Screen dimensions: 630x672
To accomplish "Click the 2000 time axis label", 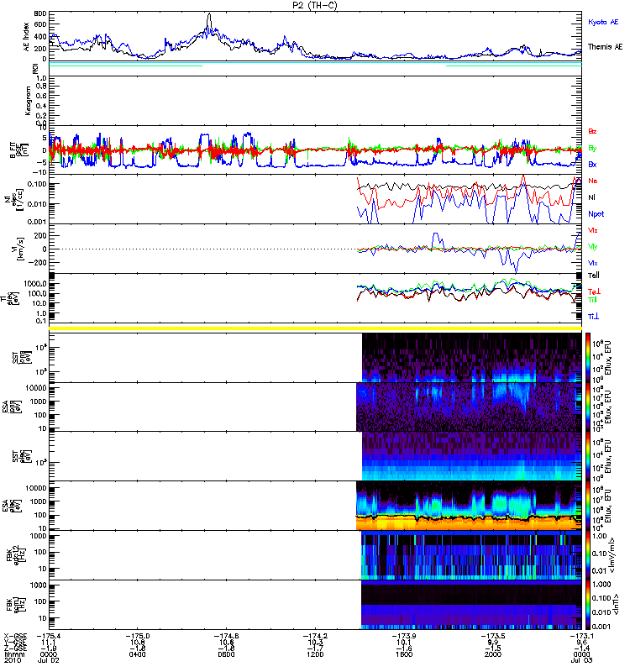I will [x=493, y=655].
